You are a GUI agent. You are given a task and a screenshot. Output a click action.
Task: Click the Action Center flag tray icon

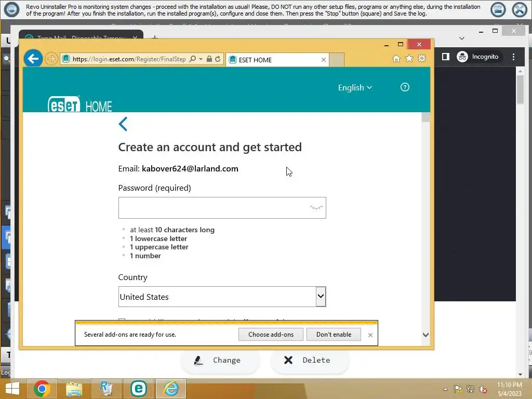458,390
